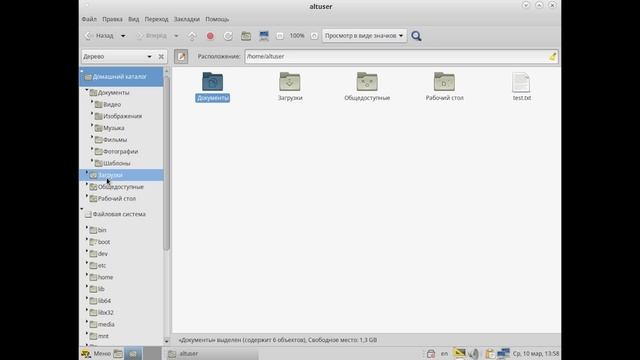Expand the Изображения tree node arrow
The image size is (640, 360).
point(92,114)
